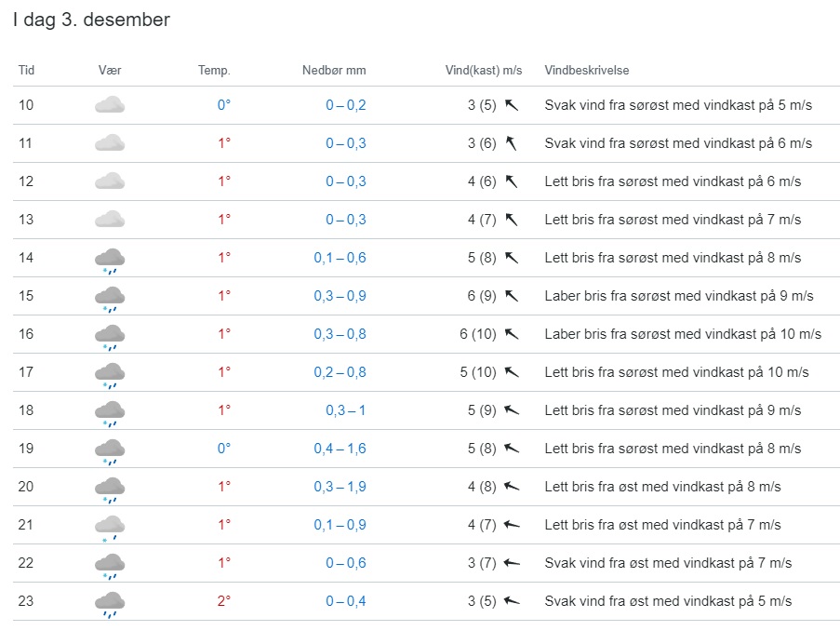Click the 'Temp.' column header
Screen dimensions: 840x644
click(214, 71)
